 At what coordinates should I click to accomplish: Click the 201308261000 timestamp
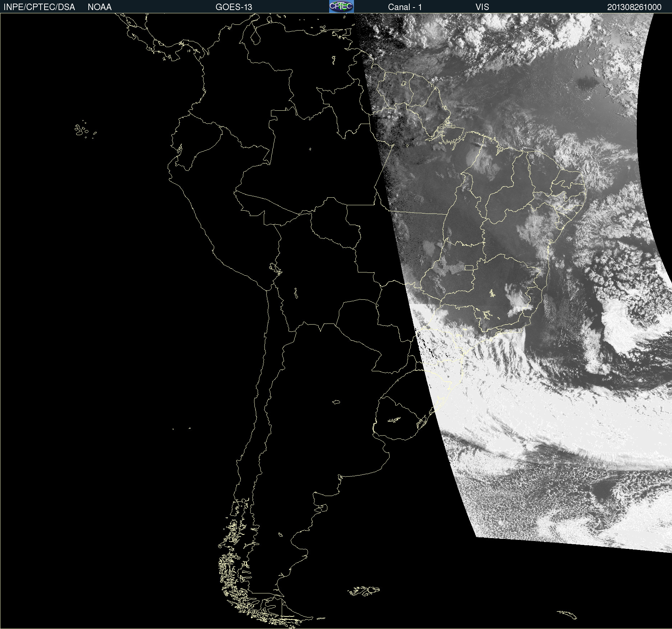click(634, 7)
